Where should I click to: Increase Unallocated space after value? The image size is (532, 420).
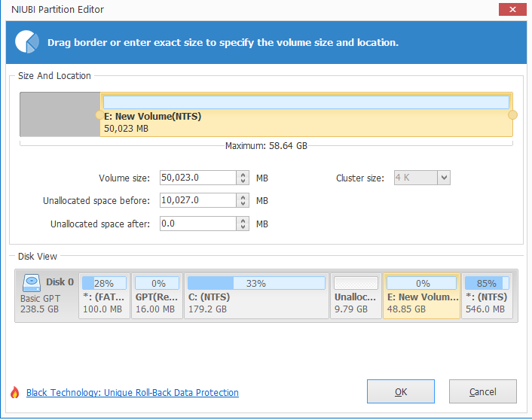click(243, 221)
